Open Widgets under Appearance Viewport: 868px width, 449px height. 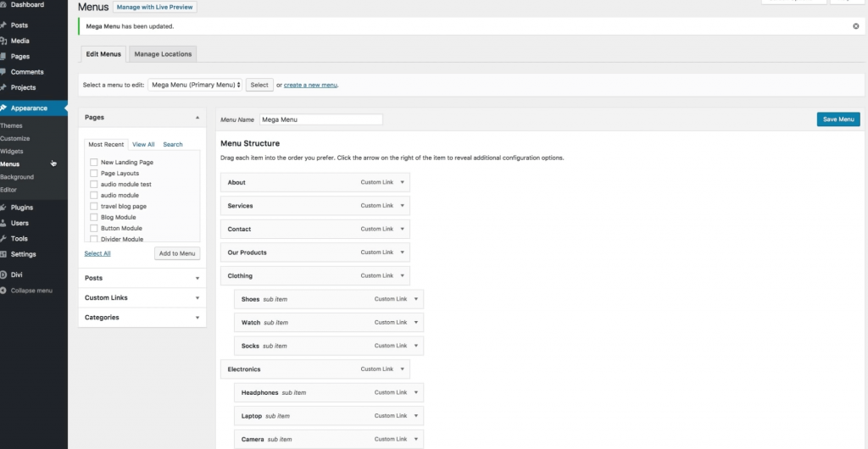pyautogui.click(x=12, y=151)
